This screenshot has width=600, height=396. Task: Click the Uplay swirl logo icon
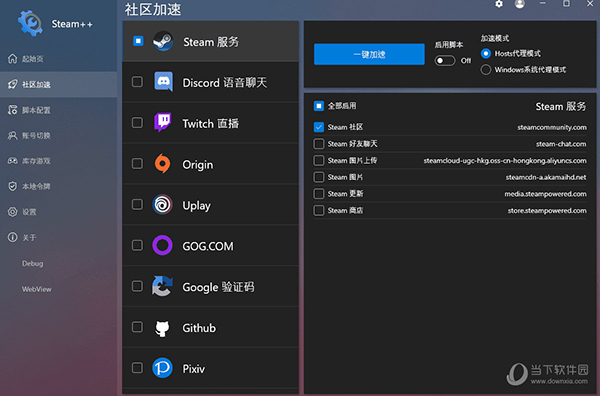(x=163, y=204)
